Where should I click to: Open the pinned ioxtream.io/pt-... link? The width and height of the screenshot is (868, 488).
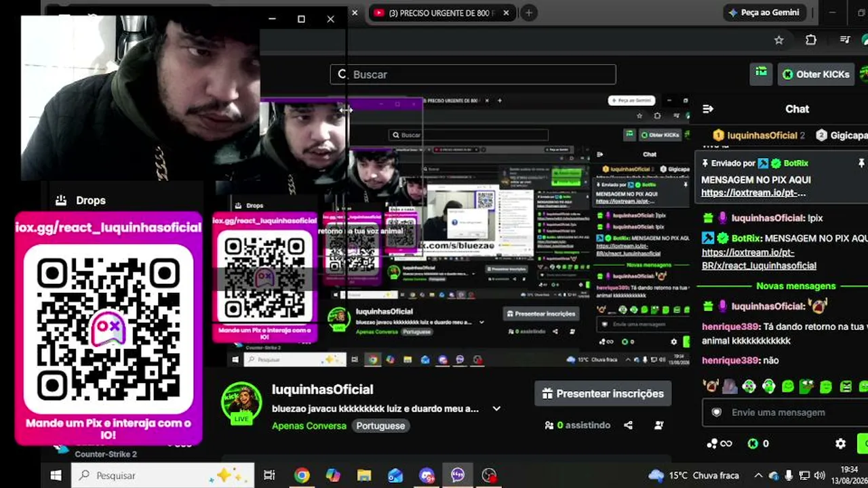[x=753, y=192]
